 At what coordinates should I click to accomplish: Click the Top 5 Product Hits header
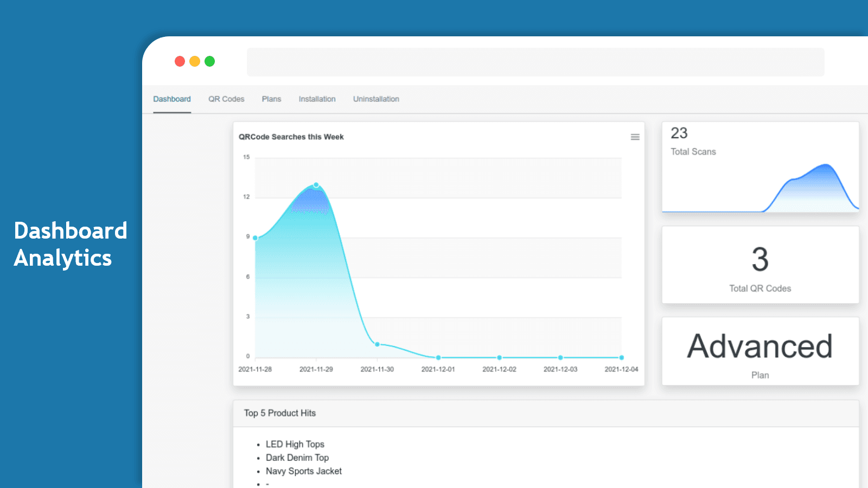click(x=280, y=413)
